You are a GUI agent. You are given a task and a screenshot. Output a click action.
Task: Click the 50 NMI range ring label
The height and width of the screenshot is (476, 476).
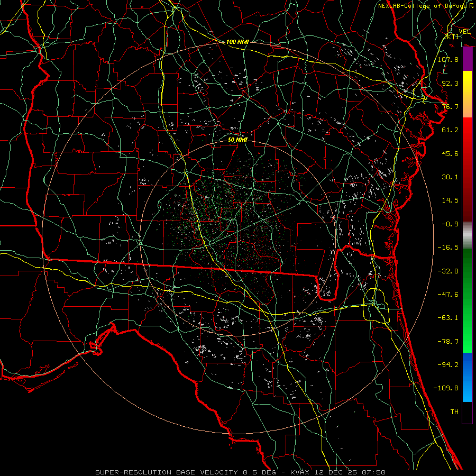(237, 140)
